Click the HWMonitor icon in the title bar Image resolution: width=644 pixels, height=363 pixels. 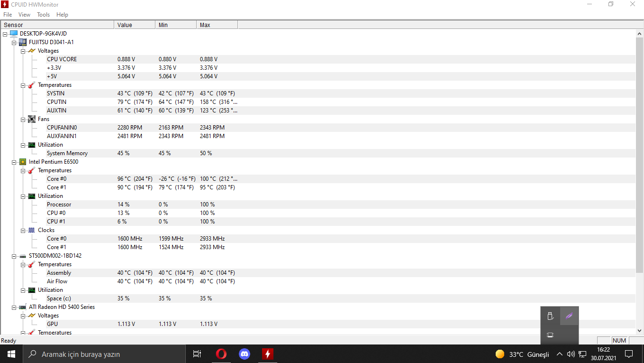coord(5,4)
